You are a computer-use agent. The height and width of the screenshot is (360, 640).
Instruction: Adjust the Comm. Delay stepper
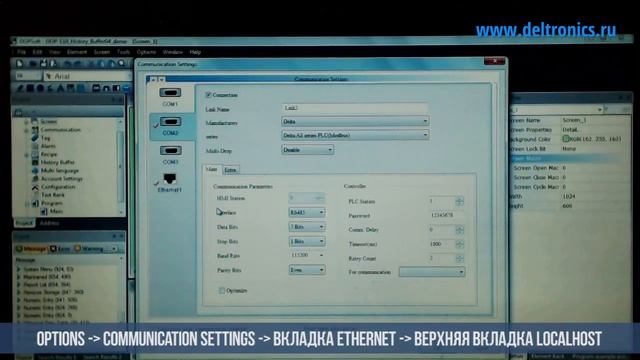click(x=459, y=230)
